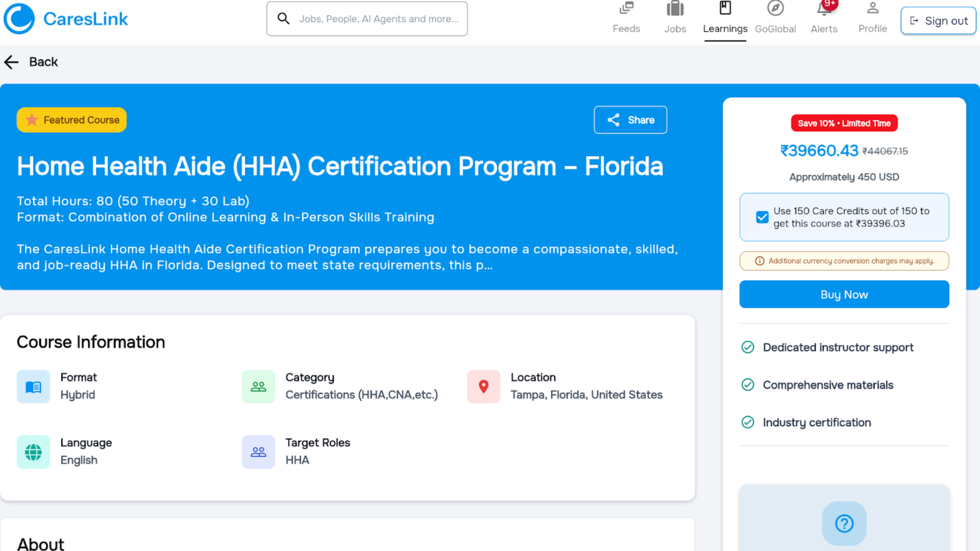Viewport: 980px width, 551px height.
Task: Click 'Certifications (HHA,CNA,etc.)' text
Action: (x=361, y=395)
